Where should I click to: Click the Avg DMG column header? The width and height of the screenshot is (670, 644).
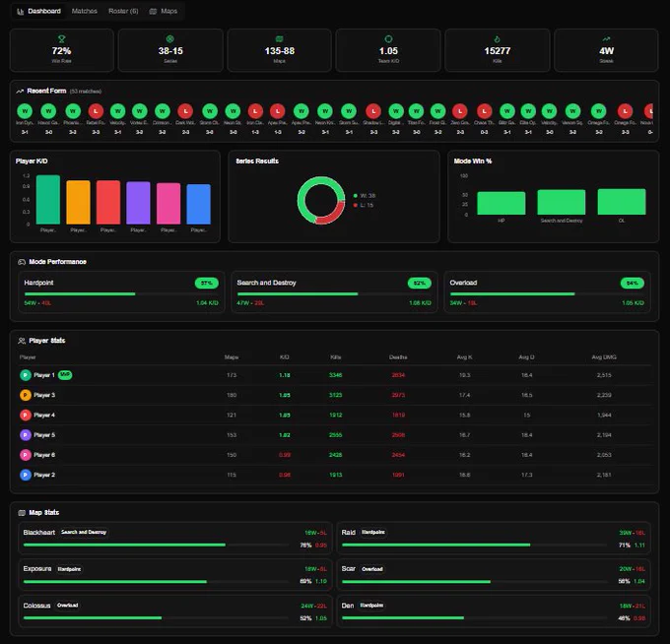(604, 357)
